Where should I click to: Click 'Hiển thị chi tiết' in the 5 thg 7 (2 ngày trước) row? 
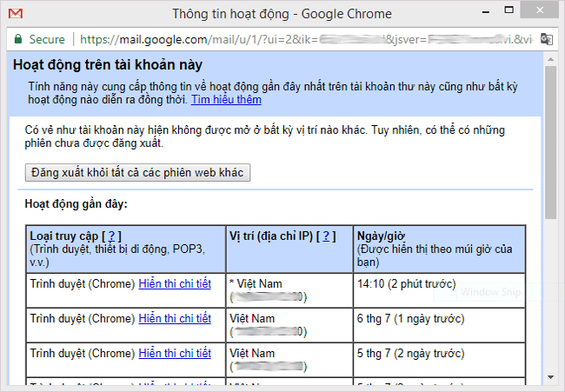click(x=175, y=353)
